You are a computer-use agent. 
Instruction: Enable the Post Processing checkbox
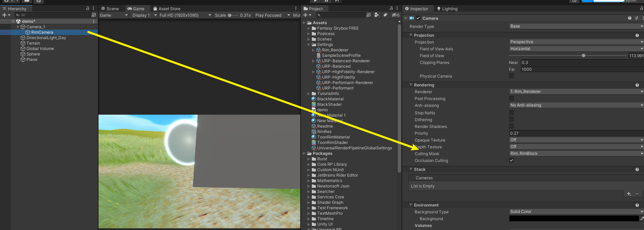tap(512, 98)
